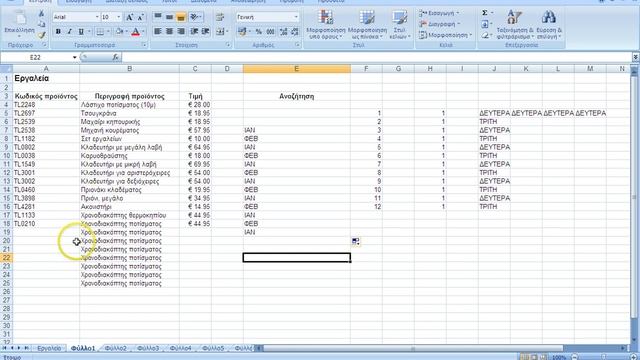This screenshot has height=360, width=640.
Task: Open the Number dialog launcher (Αριθμός)
Action: pyautogui.click(x=297, y=45)
